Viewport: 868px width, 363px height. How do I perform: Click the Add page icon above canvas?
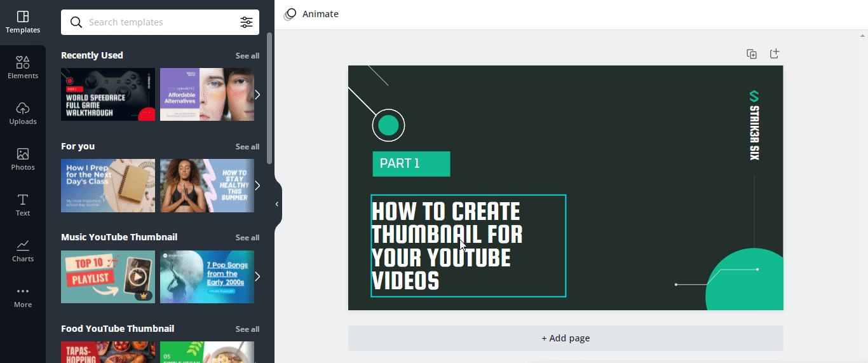775,54
